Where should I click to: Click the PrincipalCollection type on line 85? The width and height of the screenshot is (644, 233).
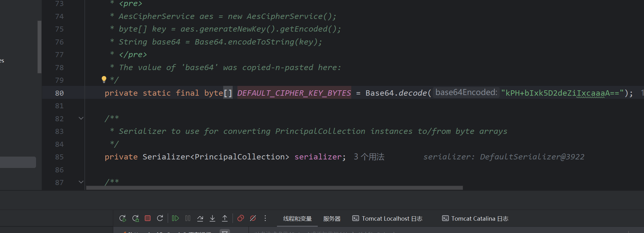click(240, 157)
